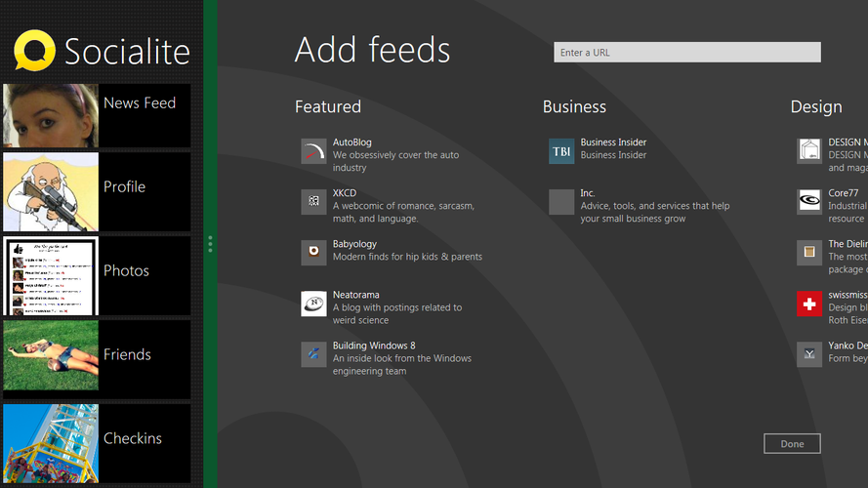Click the Done button
The image size is (868, 488).
tap(792, 444)
